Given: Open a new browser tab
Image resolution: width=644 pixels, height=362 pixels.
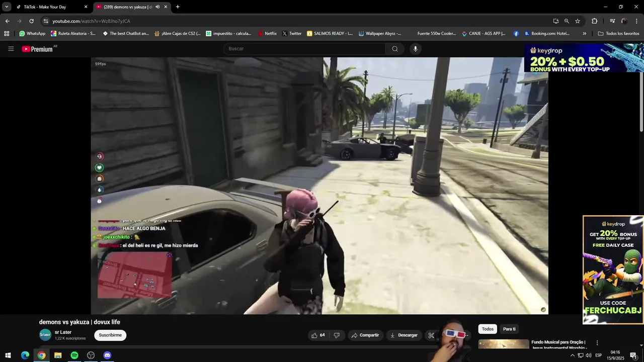Looking at the screenshot, I should [x=178, y=7].
